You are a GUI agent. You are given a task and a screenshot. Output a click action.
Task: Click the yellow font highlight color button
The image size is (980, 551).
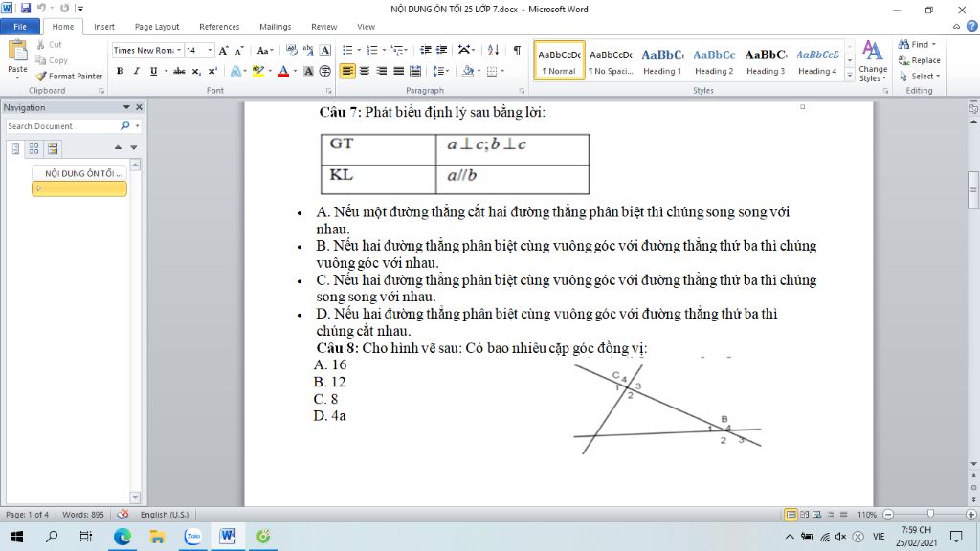click(x=258, y=71)
